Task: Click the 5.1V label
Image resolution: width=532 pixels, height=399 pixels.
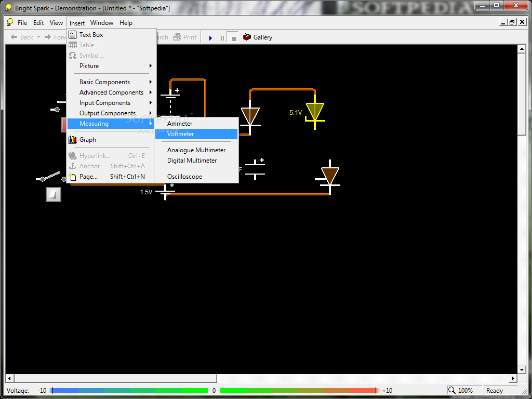Action: [296, 112]
